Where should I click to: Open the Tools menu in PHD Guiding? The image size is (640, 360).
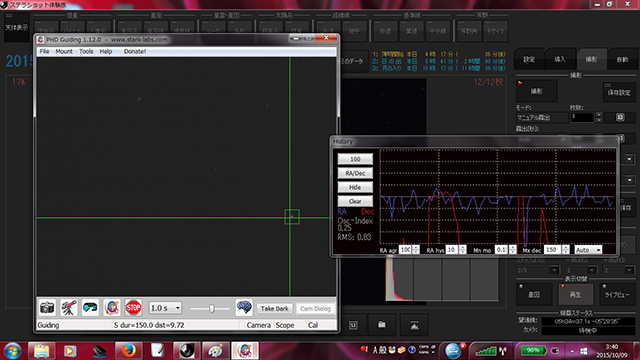[x=86, y=51]
